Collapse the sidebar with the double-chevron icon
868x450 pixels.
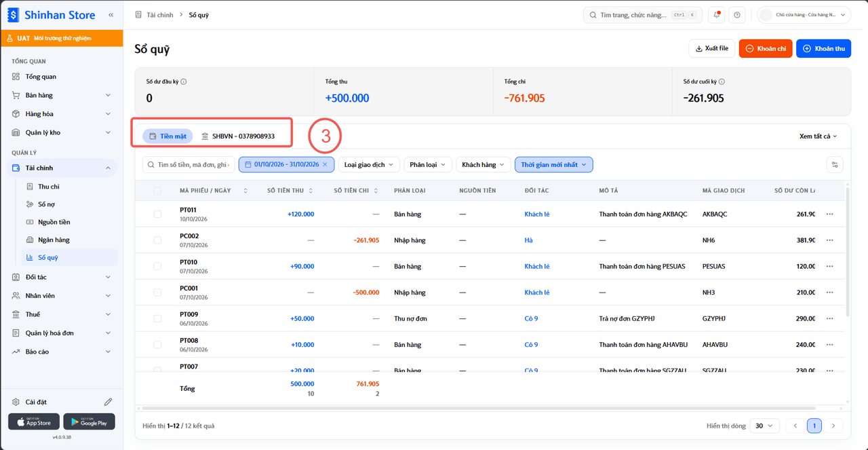111,14
